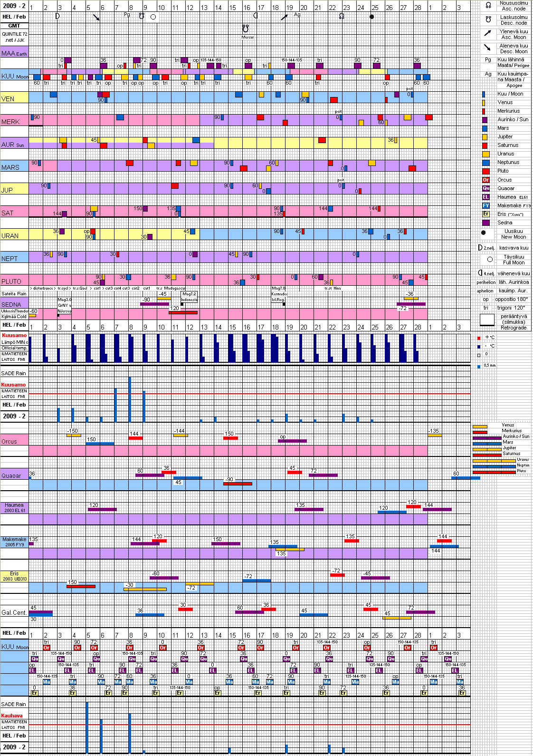The height and width of the screenshot is (756, 533).
Task: Click the descending Moon arrow in the legend
Action: [488, 48]
